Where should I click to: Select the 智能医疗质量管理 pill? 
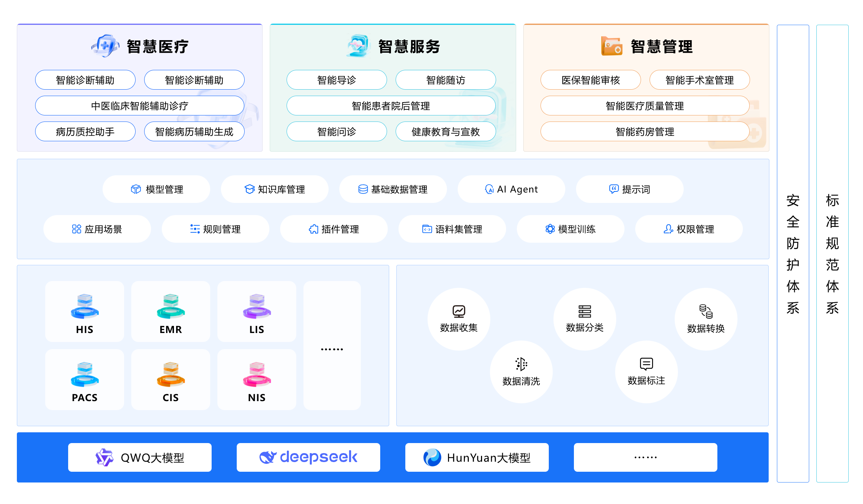point(645,106)
